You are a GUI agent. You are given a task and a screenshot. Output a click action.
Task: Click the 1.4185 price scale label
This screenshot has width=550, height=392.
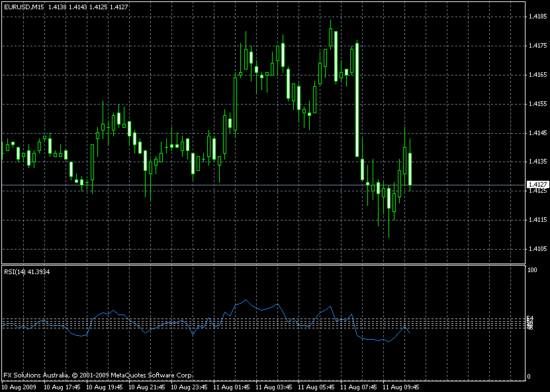coord(537,17)
